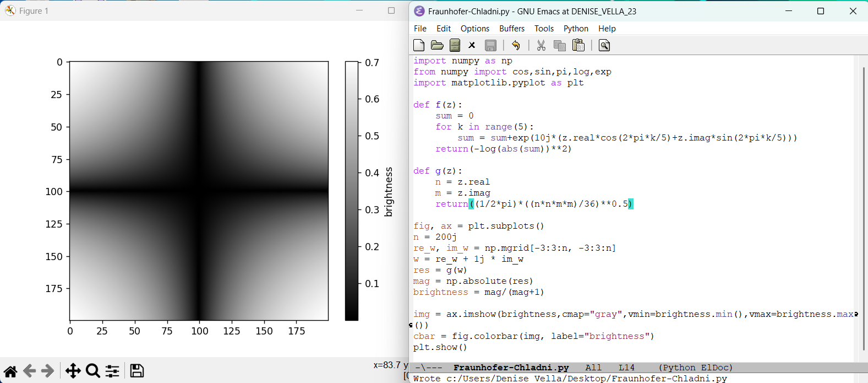Click the buffer name Fraunhofer-Chladni.py in mode line
This screenshot has height=383, width=868.
point(511,368)
